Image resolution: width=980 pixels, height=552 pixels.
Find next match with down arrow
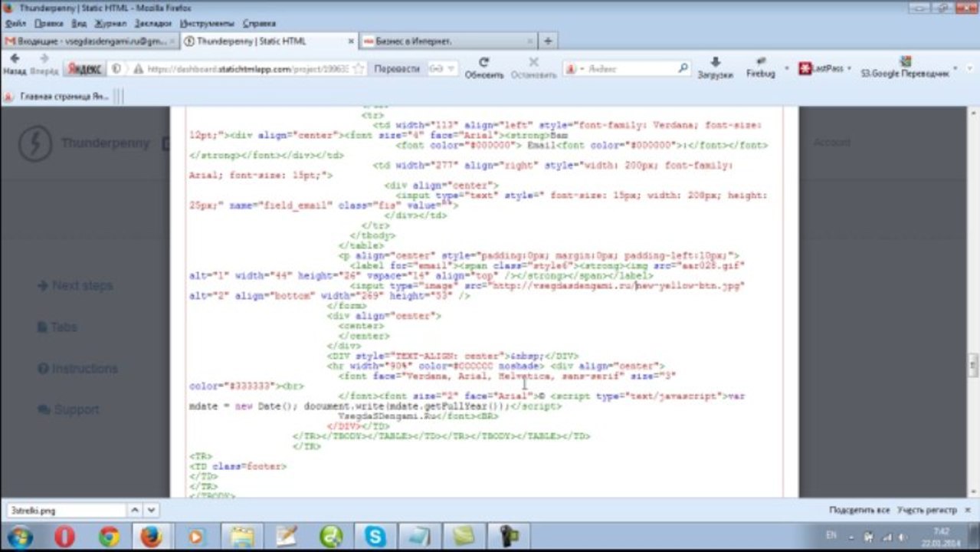151,510
